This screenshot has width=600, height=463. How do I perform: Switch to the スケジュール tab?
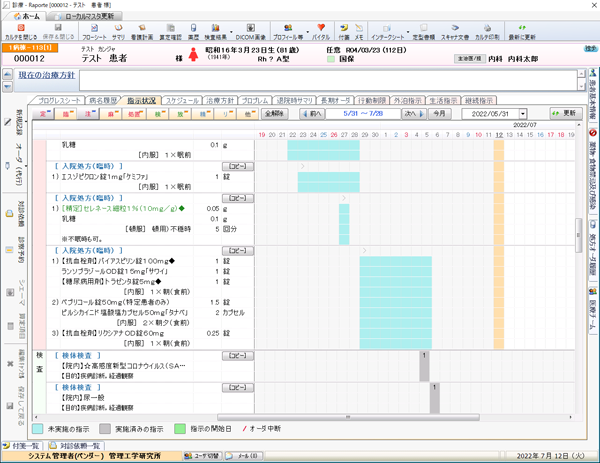[182, 101]
